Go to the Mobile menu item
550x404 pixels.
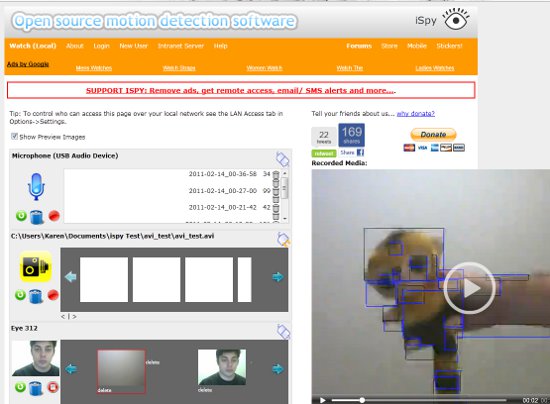(417, 46)
